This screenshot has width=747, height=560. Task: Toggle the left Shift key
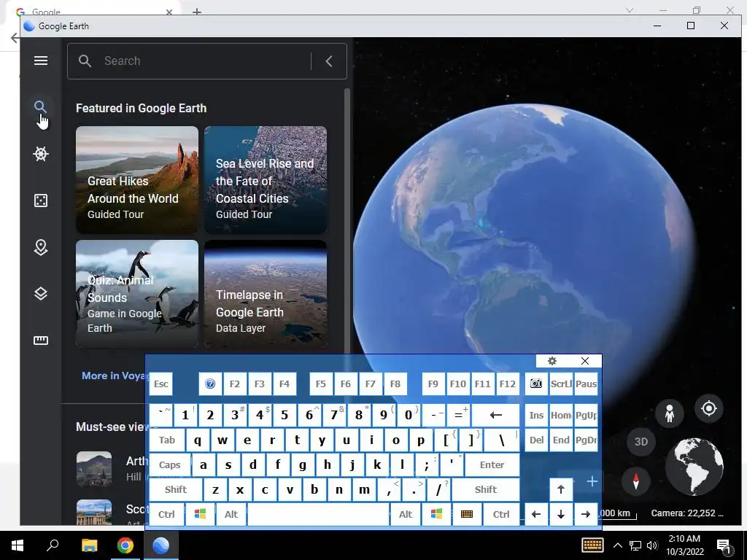pos(175,489)
